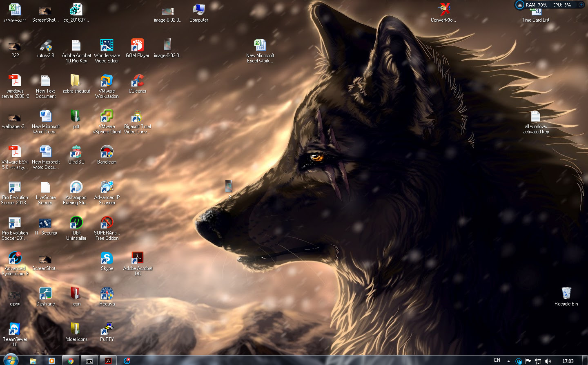Screen dimensions: 588x365
Task: Open VMware Workstation shortcut
Action: (107, 81)
